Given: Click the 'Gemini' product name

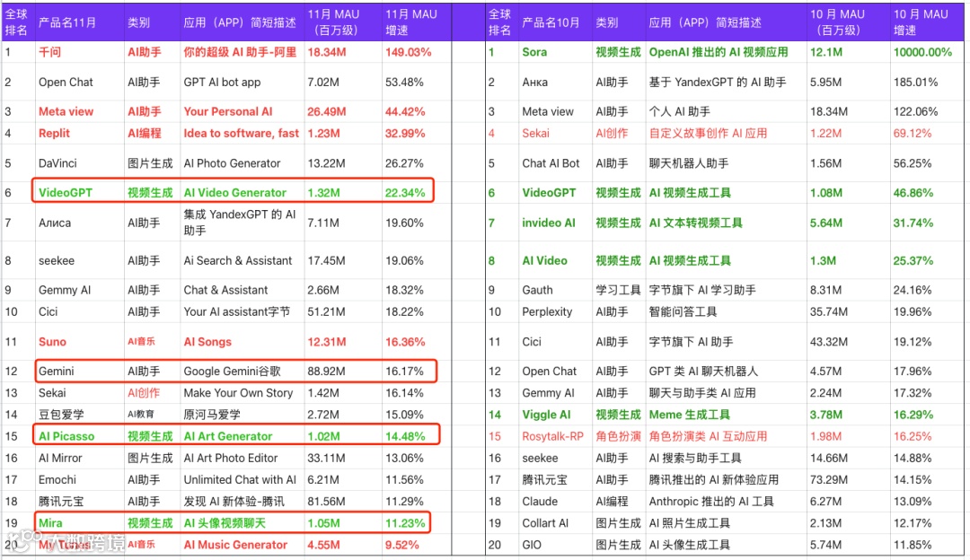Looking at the screenshot, I should (x=56, y=371).
